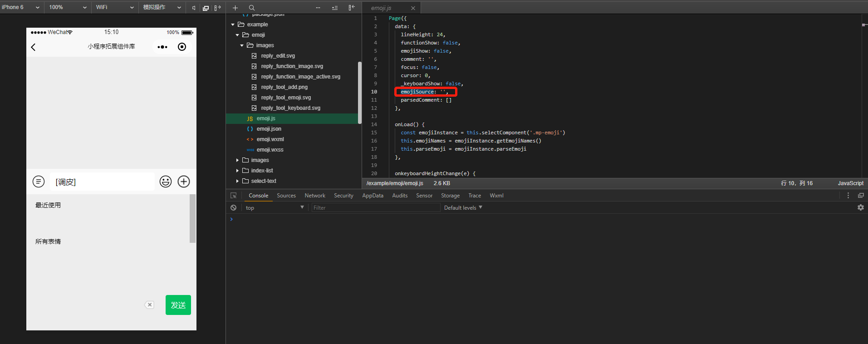Screen dimensions: 868x344
Task: Switch to the Network tab
Action: (315, 196)
